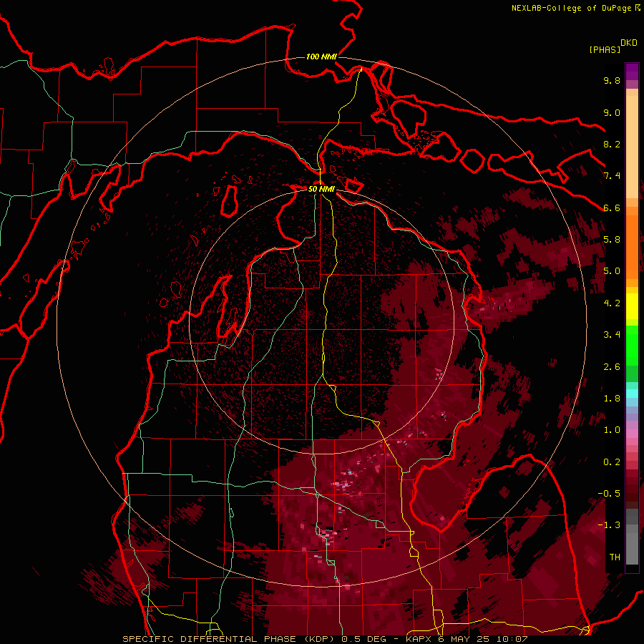This screenshot has width=644, height=644.
Task: Click the 9.0 legend value
Action: point(612,112)
